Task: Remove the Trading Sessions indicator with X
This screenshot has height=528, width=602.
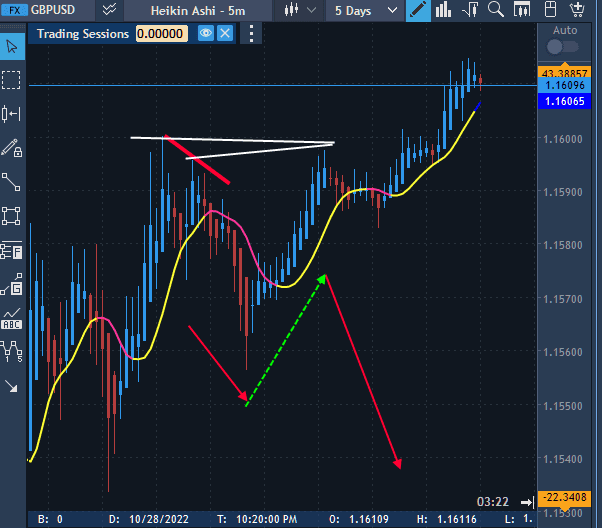Action: coord(225,33)
